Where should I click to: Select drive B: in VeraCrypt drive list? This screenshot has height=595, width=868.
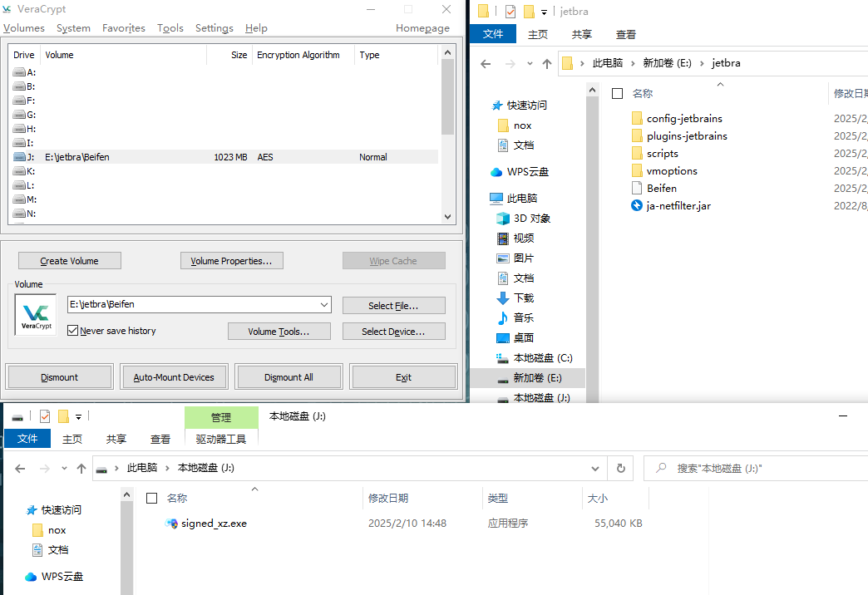[24, 86]
